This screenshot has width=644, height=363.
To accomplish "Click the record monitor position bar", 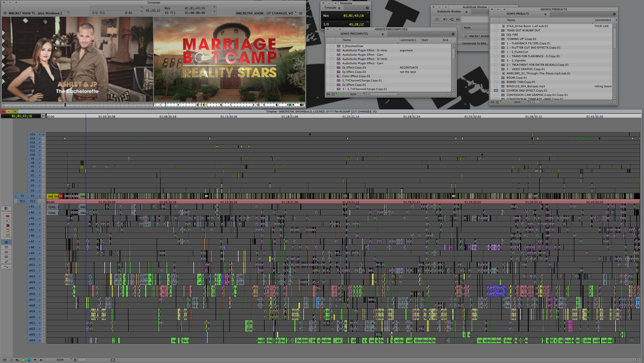I will pyautogui.click(x=229, y=105).
